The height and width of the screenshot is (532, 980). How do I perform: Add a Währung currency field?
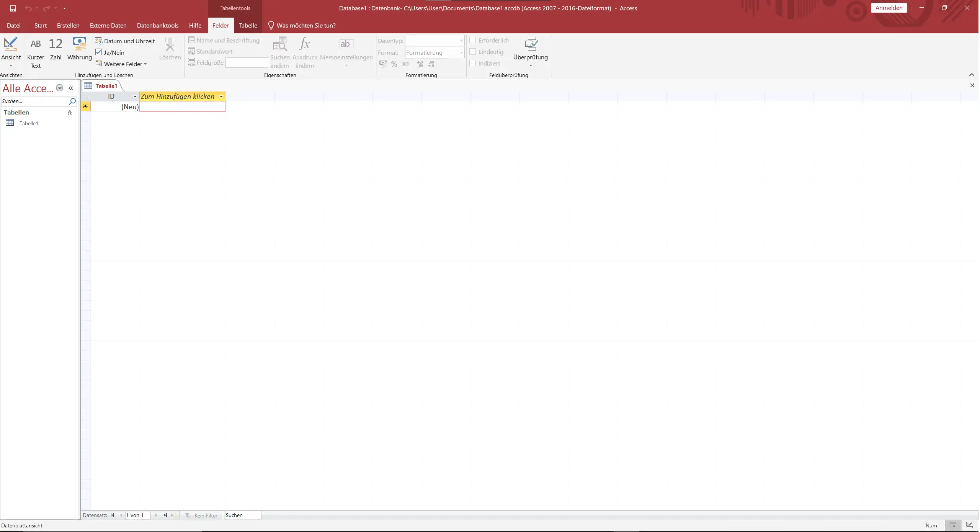[79, 49]
